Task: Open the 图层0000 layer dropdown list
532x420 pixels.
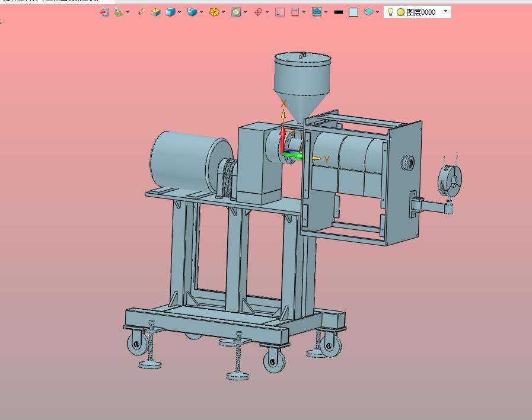Action: point(446,11)
